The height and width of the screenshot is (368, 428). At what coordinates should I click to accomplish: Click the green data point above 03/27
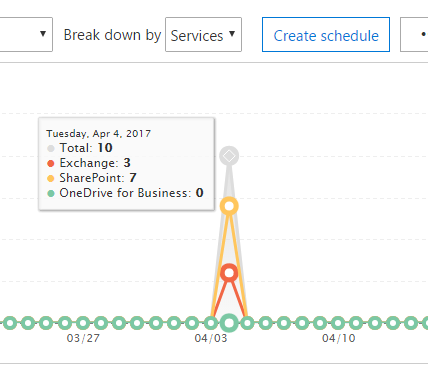point(83,323)
